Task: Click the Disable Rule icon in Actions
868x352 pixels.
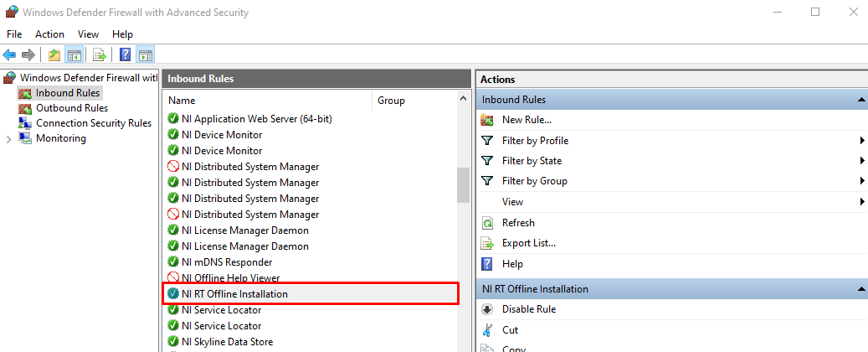Action: point(487,309)
